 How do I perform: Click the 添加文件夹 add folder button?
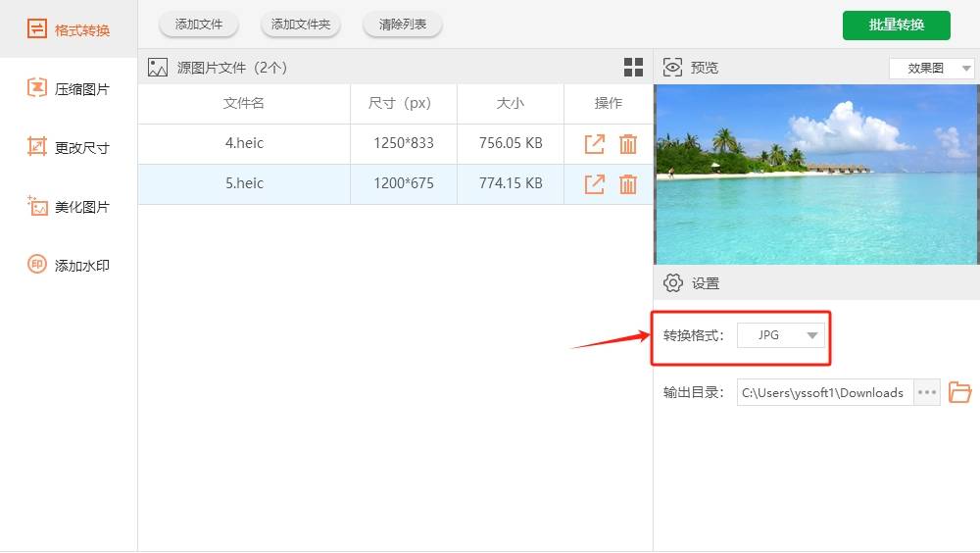[301, 25]
